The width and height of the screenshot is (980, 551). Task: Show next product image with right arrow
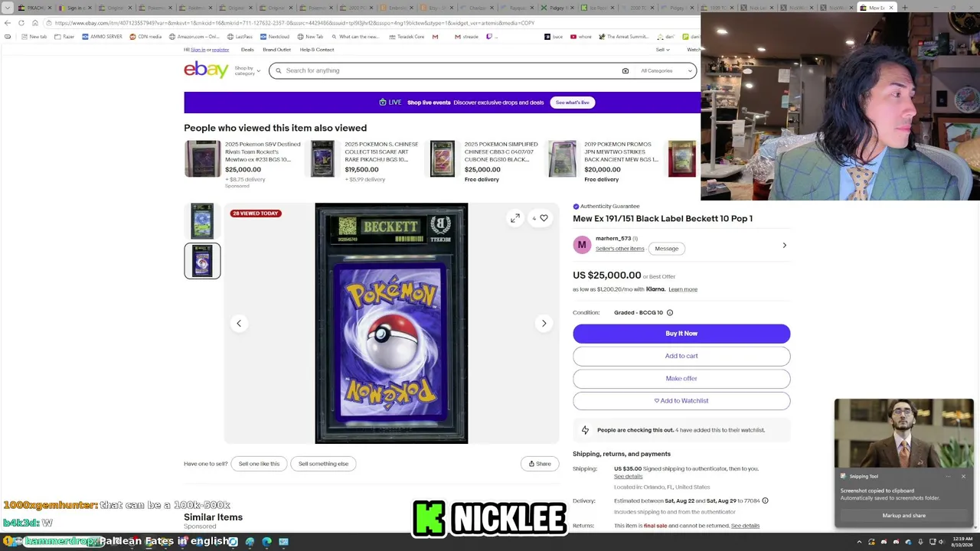[544, 323]
